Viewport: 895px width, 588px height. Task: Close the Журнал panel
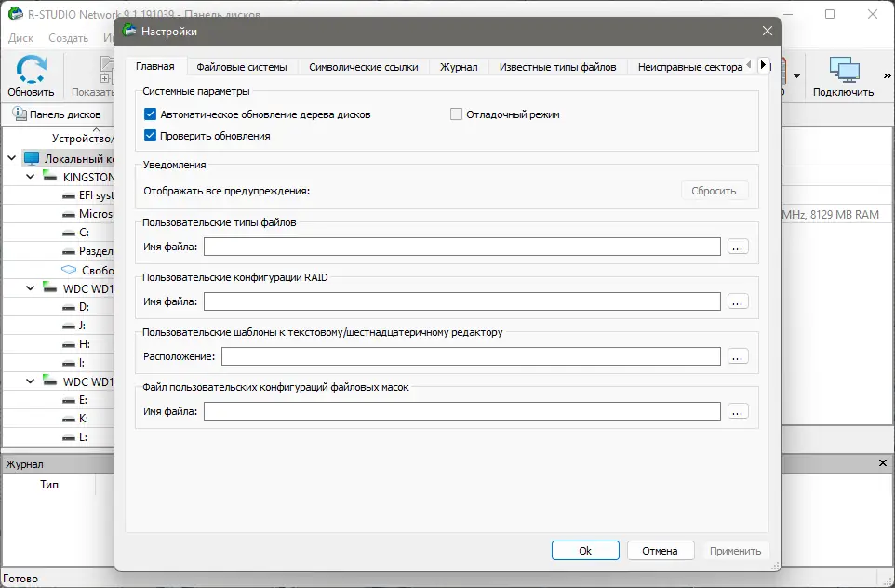coord(883,463)
